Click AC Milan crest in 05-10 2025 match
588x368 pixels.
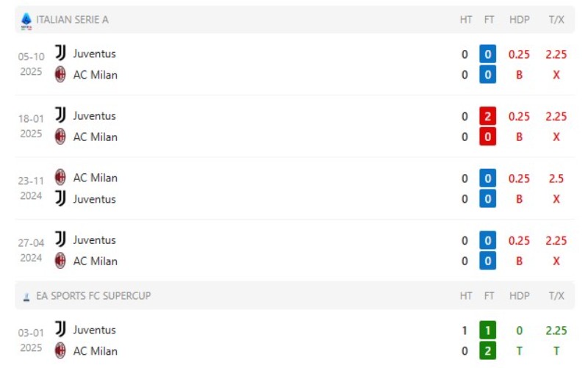tap(60, 74)
